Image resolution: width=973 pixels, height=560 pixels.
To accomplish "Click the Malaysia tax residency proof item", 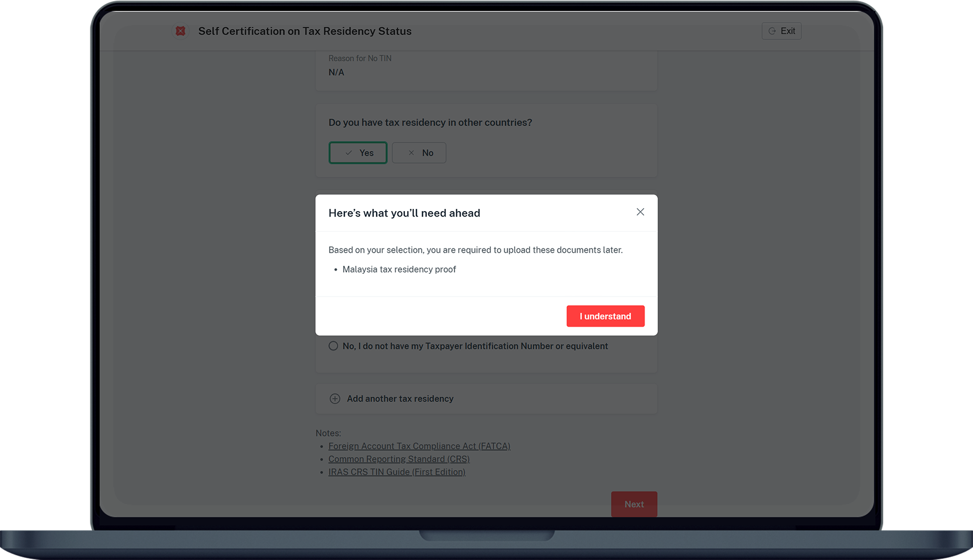I will (x=399, y=269).
